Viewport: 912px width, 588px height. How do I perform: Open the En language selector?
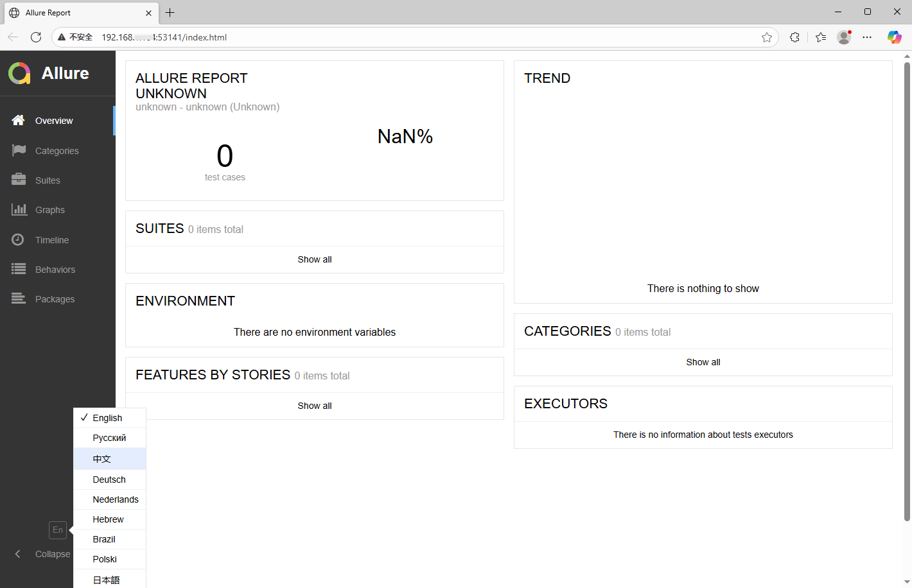coord(58,530)
